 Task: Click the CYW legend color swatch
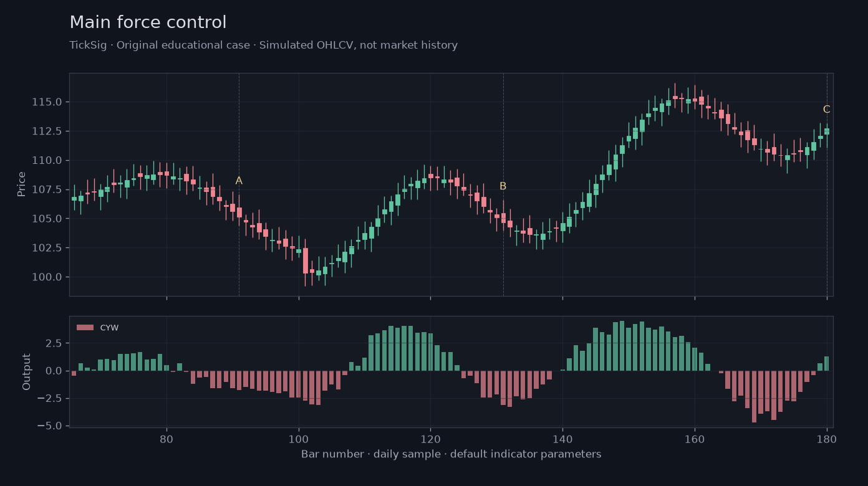[x=85, y=328]
